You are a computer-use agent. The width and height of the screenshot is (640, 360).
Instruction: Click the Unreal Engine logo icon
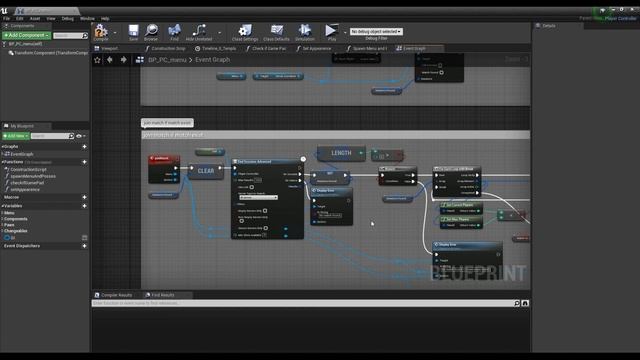click(x=4, y=11)
